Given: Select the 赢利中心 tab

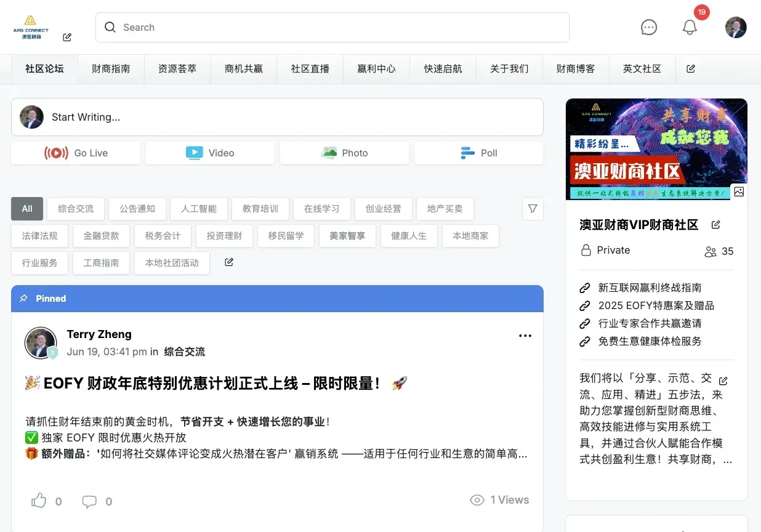Looking at the screenshot, I should tap(376, 69).
